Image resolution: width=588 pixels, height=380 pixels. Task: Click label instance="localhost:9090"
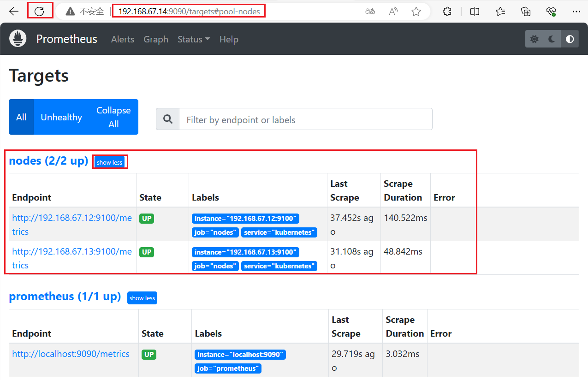(x=241, y=355)
